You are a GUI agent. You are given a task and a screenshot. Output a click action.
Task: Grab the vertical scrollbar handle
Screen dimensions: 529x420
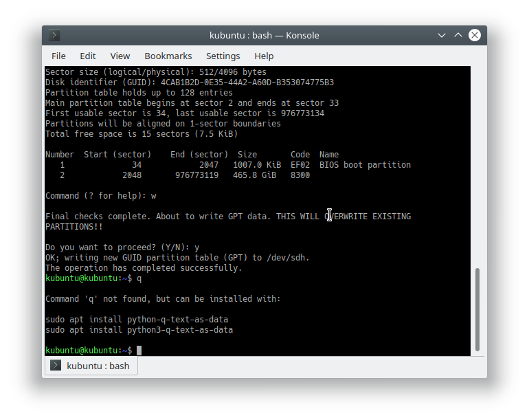[477, 309]
